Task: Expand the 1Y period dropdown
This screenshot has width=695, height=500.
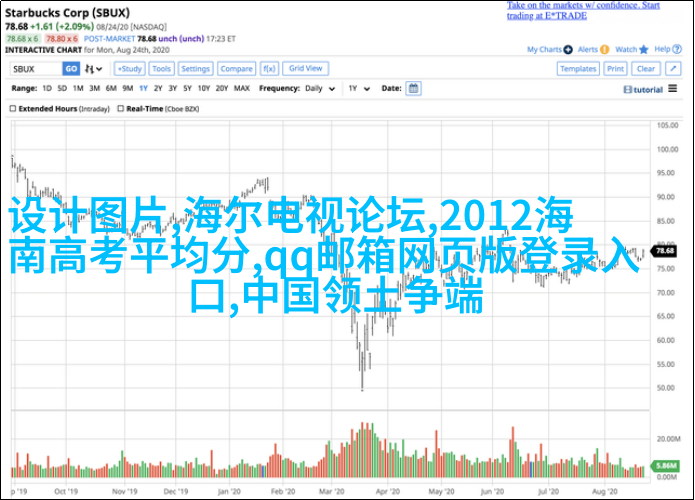Action: click(x=359, y=89)
